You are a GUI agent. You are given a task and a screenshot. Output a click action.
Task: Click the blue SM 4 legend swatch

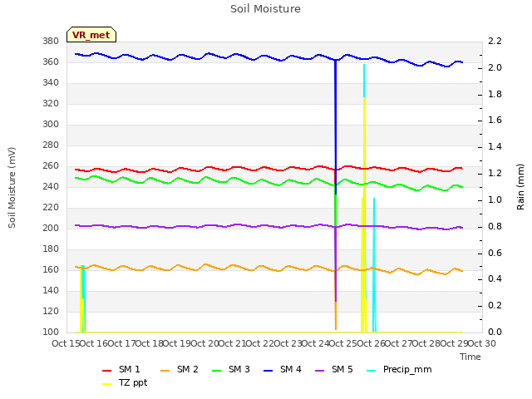click(268, 371)
